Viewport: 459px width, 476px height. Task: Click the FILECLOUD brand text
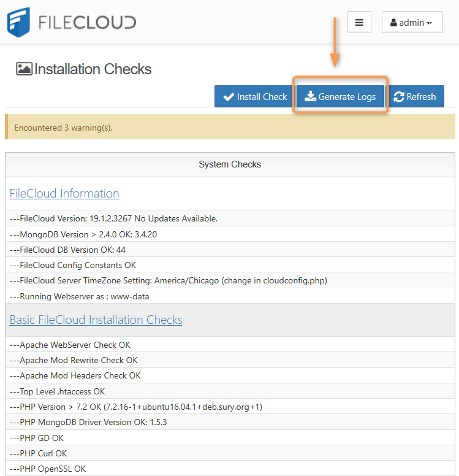coord(87,23)
